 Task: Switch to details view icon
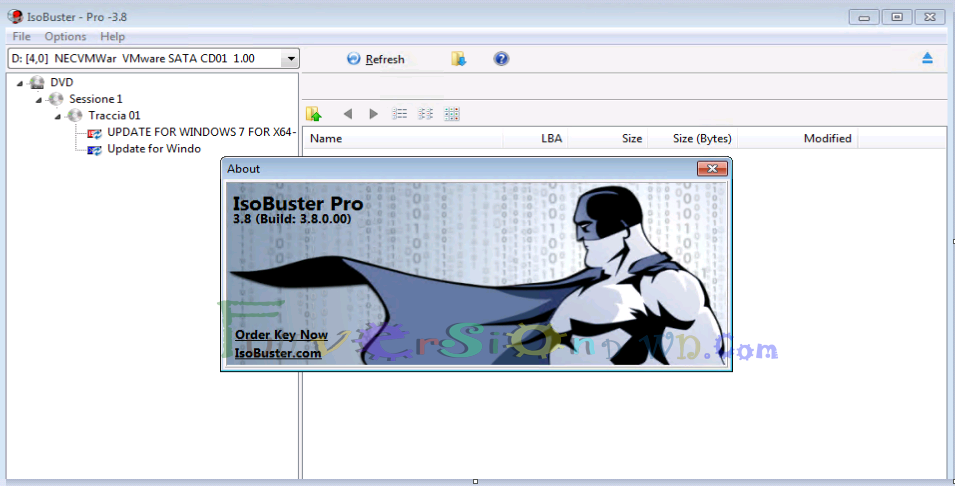click(425, 113)
